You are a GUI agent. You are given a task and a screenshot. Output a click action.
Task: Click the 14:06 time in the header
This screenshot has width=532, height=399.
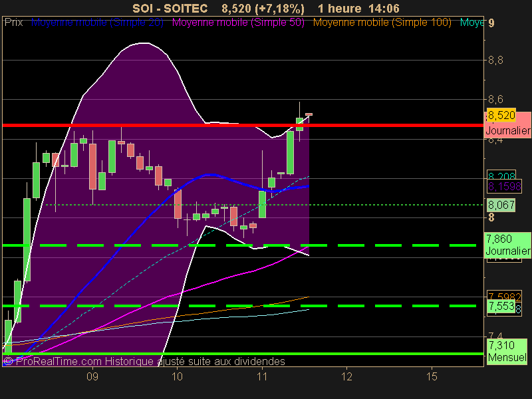point(384,8)
